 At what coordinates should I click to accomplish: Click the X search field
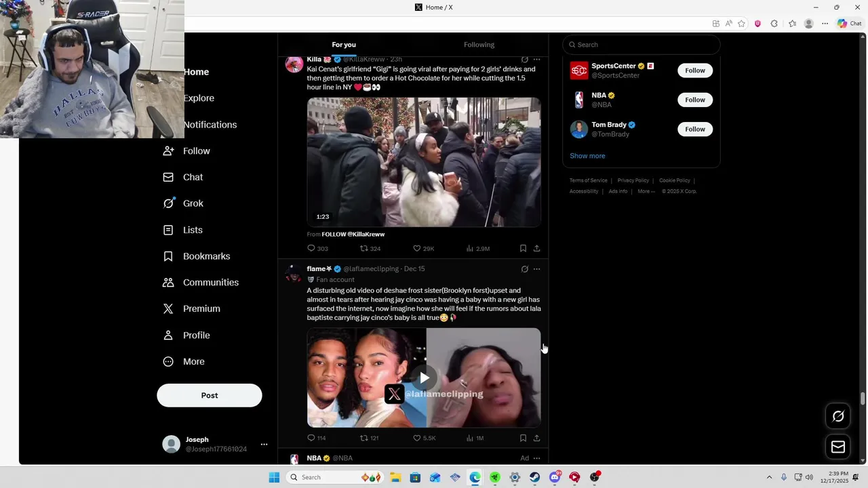click(641, 45)
